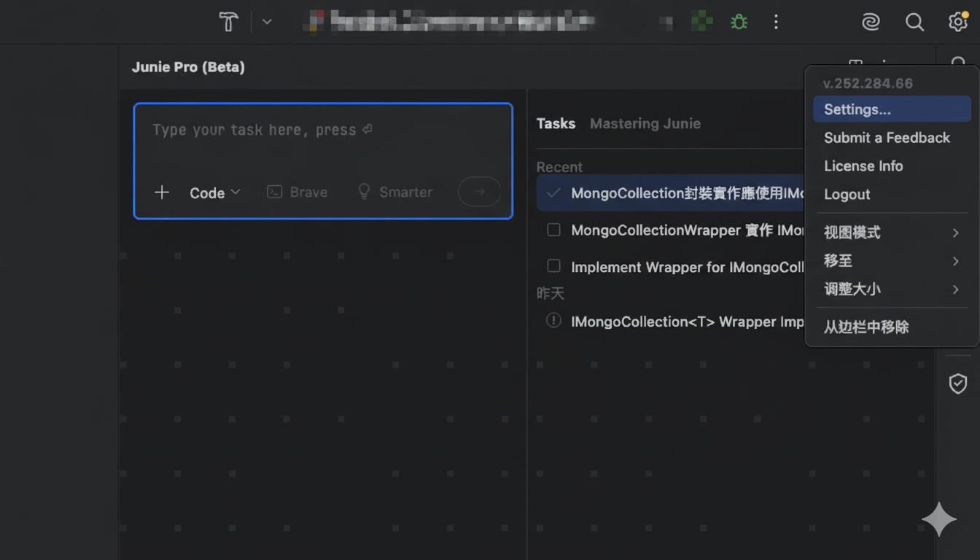Toggle Smarter mode
Viewport: 980px width, 560px height.
pos(394,192)
